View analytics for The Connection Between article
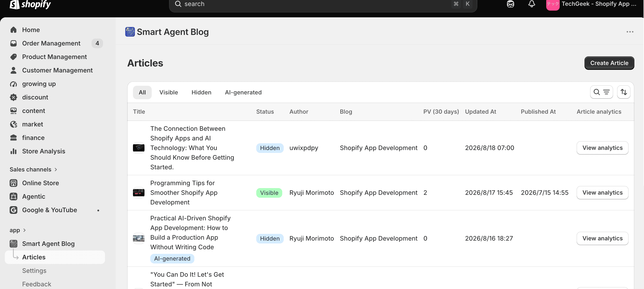644x289 pixels. coord(602,148)
